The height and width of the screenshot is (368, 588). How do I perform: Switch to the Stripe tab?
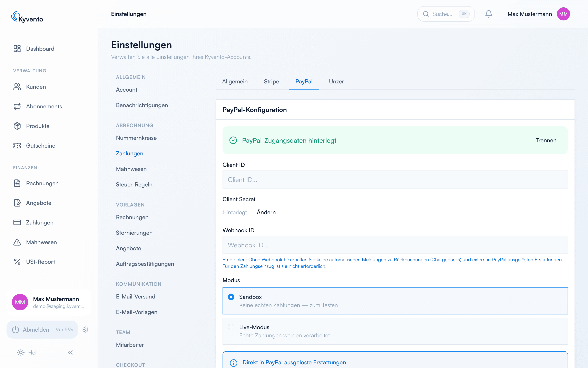tap(271, 82)
